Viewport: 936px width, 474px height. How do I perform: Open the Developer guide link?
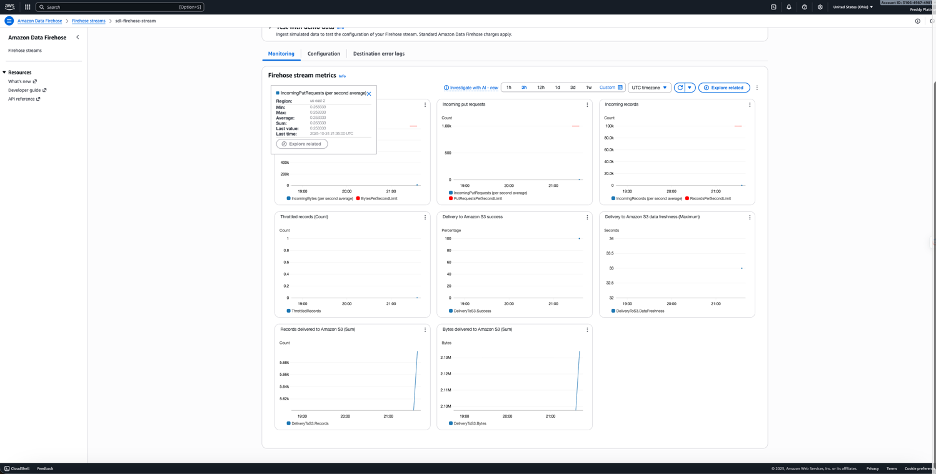point(27,90)
